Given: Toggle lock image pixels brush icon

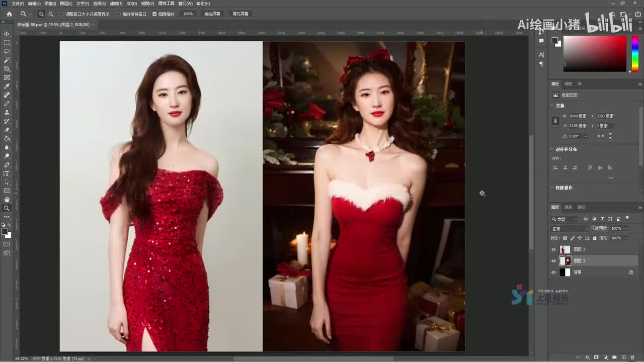Looking at the screenshot, I should coord(573,238).
